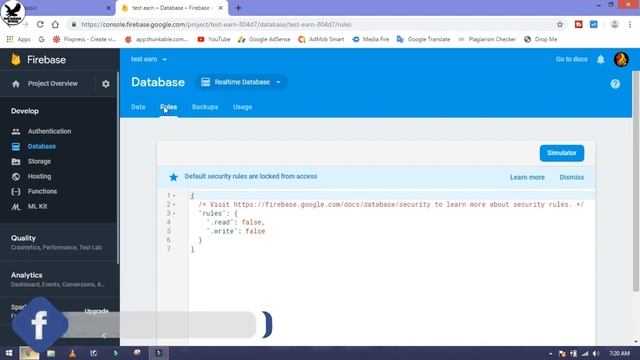Screen dimensions: 640x360
Task: Open Plagiarism Checker bookmark
Action: point(487,39)
